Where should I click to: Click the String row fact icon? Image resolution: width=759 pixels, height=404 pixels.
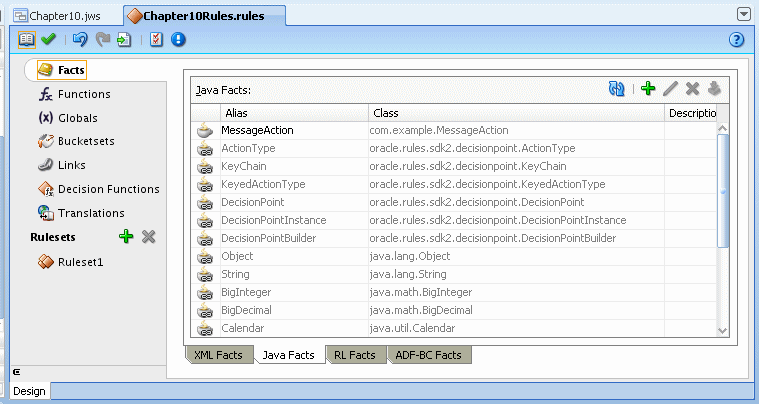pyautogui.click(x=205, y=274)
